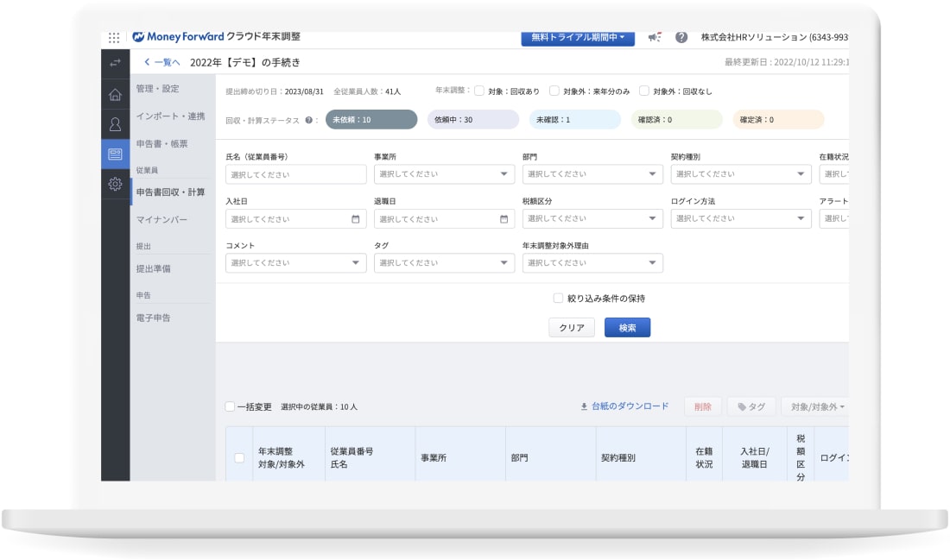This screenshot has height=560, width=950.
Task: Click company name 株式会社HRソリューション
Action: click(774, 38)
